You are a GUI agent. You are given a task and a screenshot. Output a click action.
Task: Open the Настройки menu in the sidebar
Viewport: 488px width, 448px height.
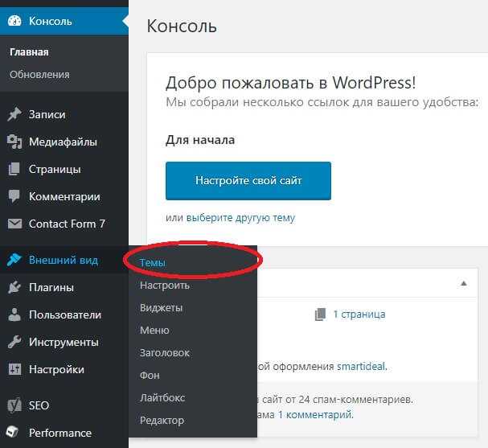[x=64, y=369]
